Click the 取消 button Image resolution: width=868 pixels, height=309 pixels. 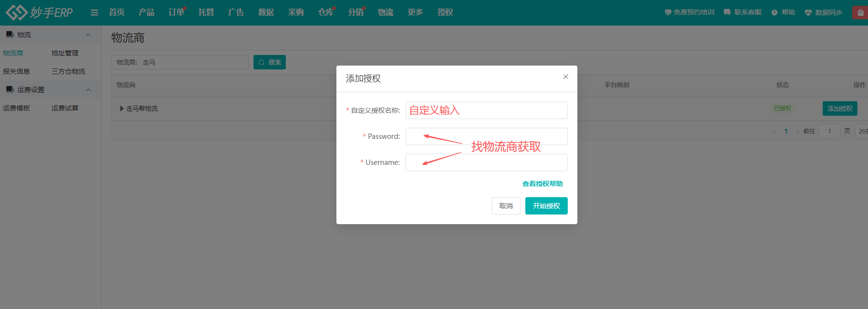(506, 206)
